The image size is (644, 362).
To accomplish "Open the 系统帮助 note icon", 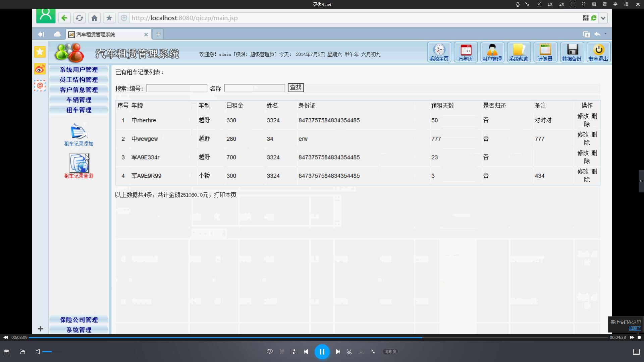I will click(519, 52).
